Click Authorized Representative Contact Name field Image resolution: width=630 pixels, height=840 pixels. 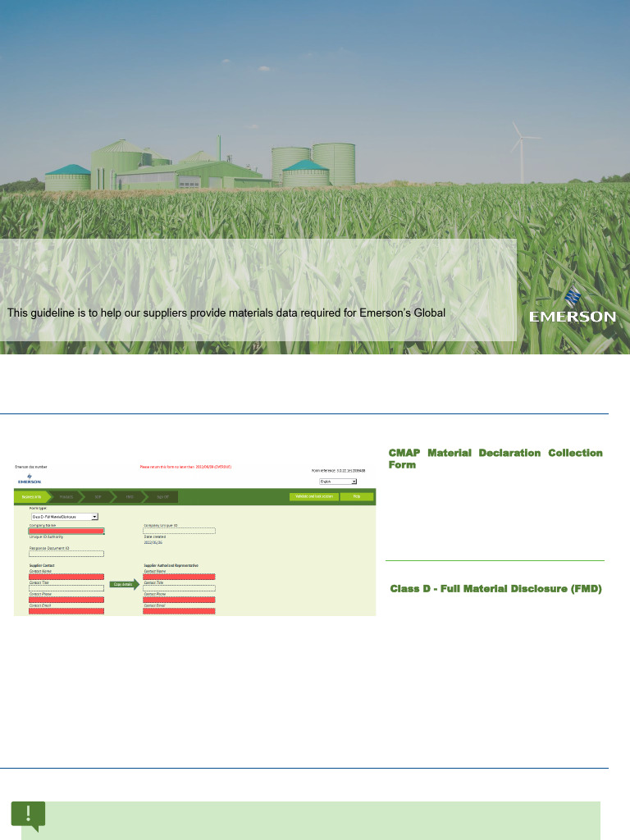click(179, 577)
